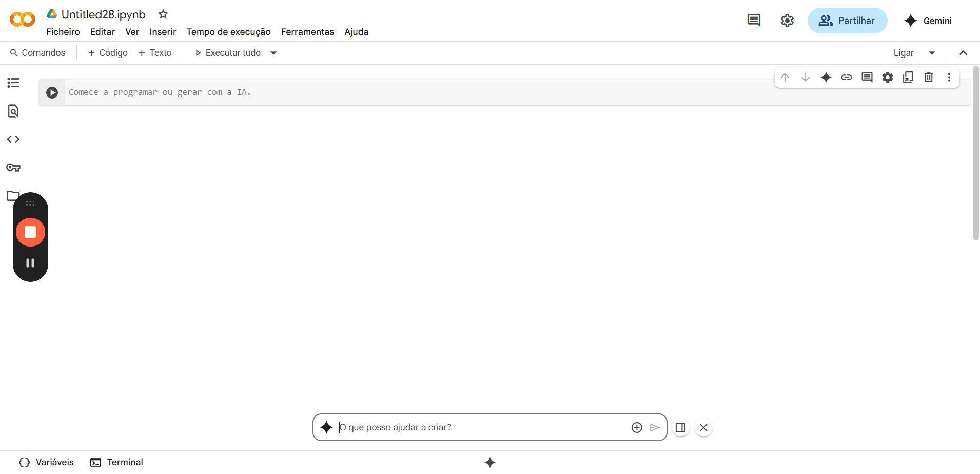Move cell up with arrow icon
Image resolution: width=980 pixels, height=474 pixels.
coord(785,78)
